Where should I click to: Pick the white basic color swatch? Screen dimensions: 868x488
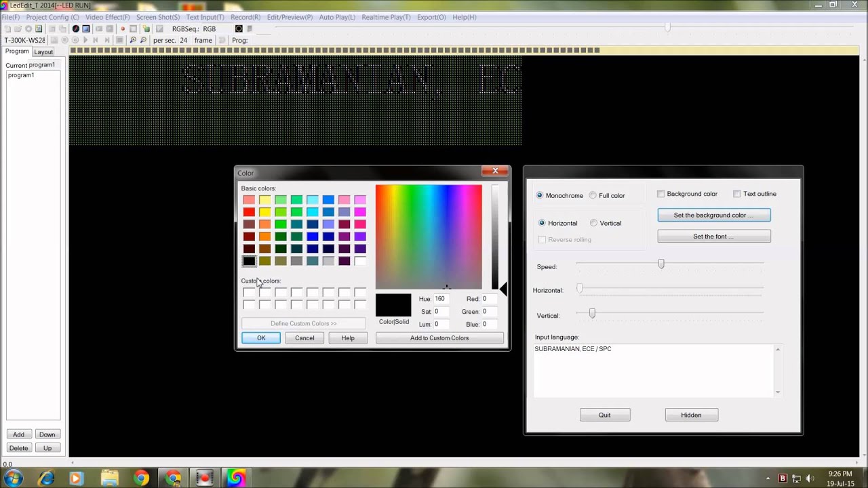point(360,261)
